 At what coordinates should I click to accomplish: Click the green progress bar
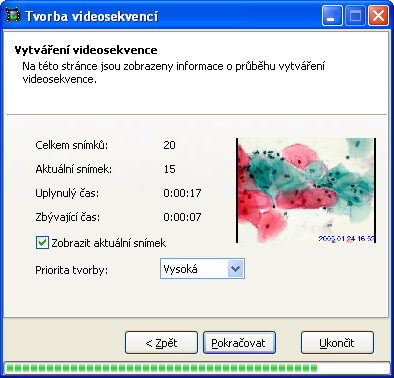tap(197, 368)
